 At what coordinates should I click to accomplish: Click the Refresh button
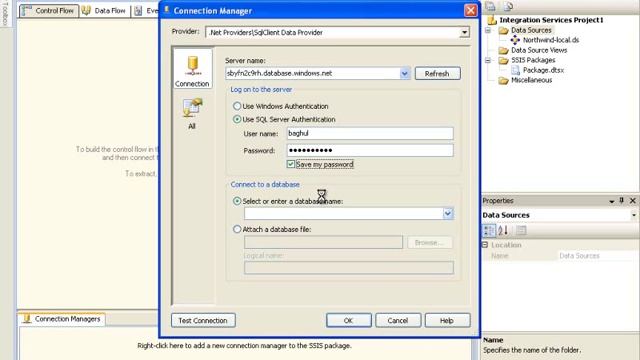click(x=438, y=73)
